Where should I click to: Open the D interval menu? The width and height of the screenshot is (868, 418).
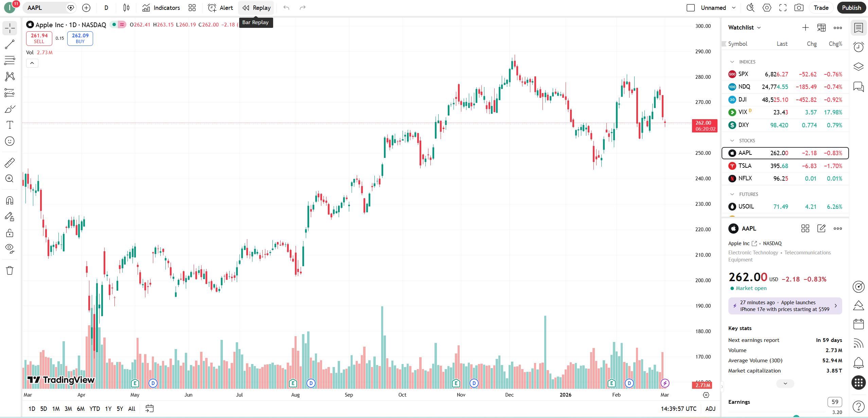click(106, 7)
